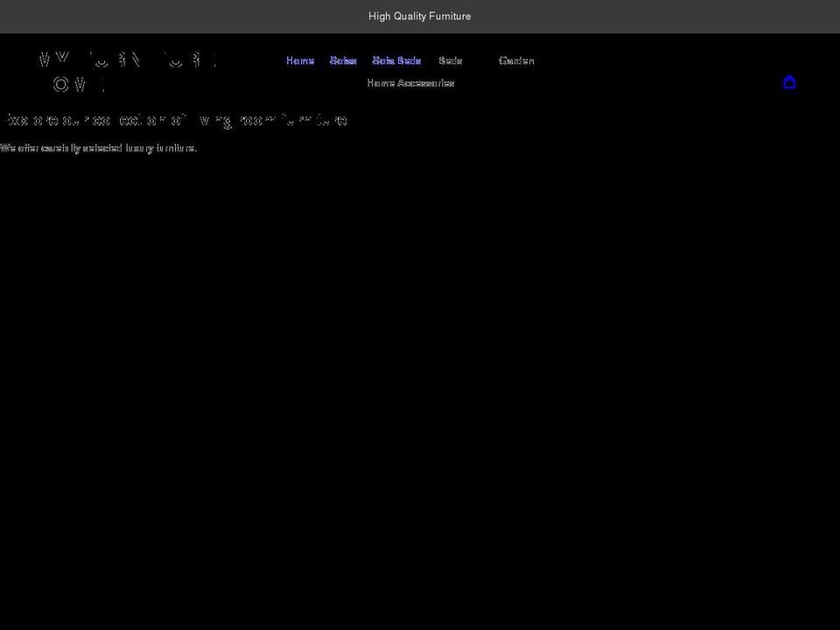Viewport: 840px width, 630px height.
Task: Expand the Beds navigation item
Action: (x=451, y=60)
